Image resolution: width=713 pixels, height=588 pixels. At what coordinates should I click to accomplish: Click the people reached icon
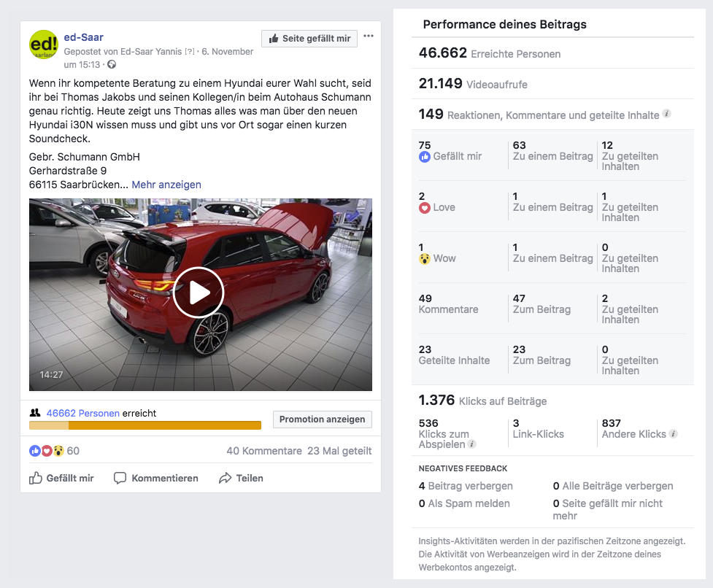click(35, 413)
